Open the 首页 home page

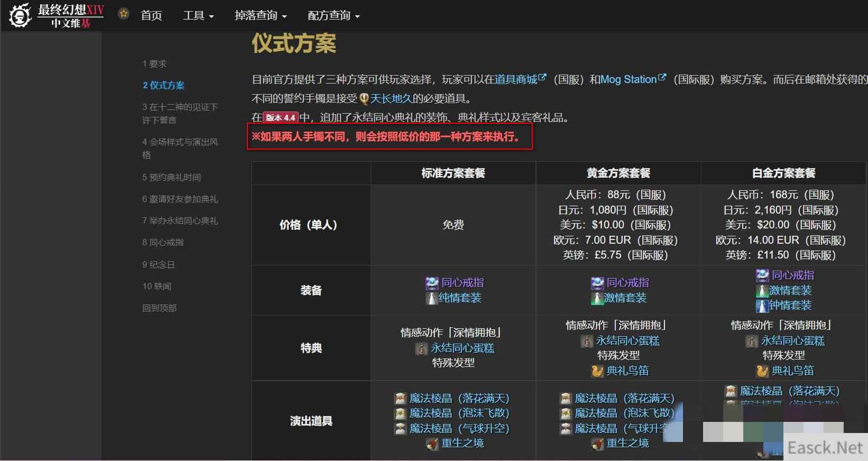coord(151,15)
